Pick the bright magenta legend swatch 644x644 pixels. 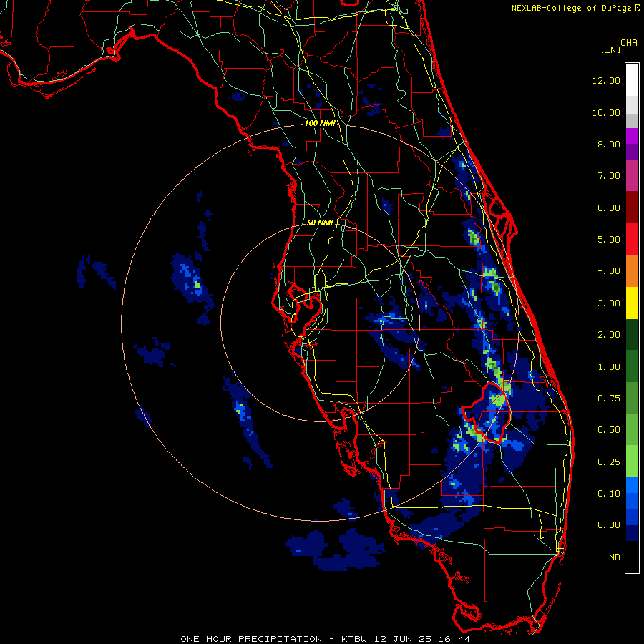coord(632,136)
